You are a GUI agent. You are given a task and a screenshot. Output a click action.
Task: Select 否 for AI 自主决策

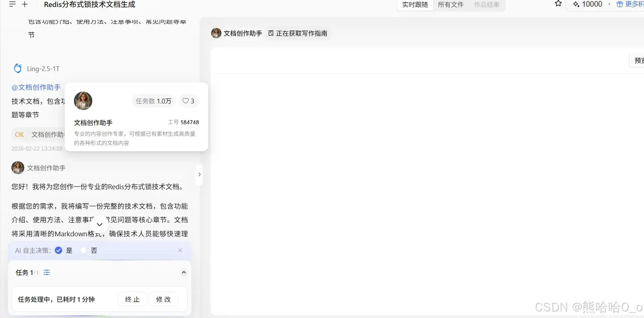coord(83,250)
